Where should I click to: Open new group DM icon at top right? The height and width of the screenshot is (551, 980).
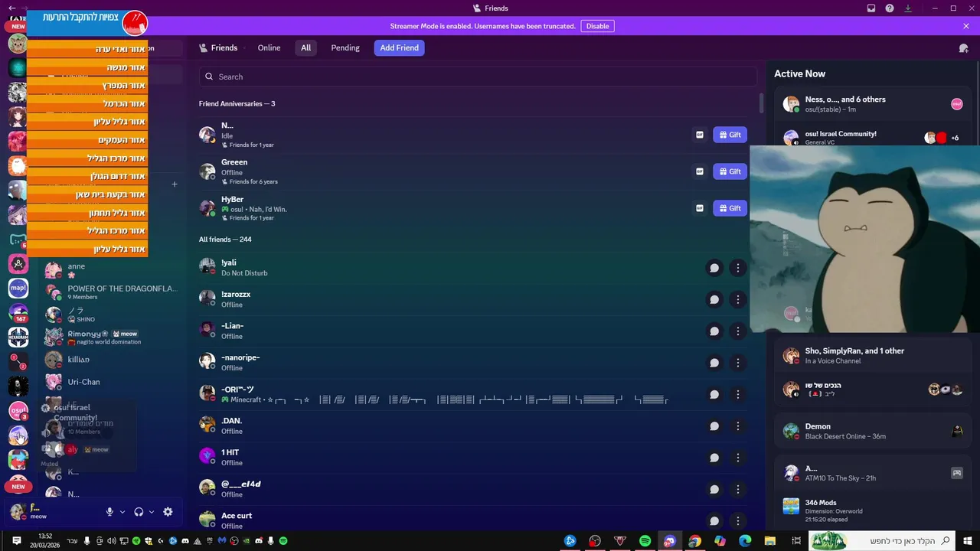click(963, 48)
